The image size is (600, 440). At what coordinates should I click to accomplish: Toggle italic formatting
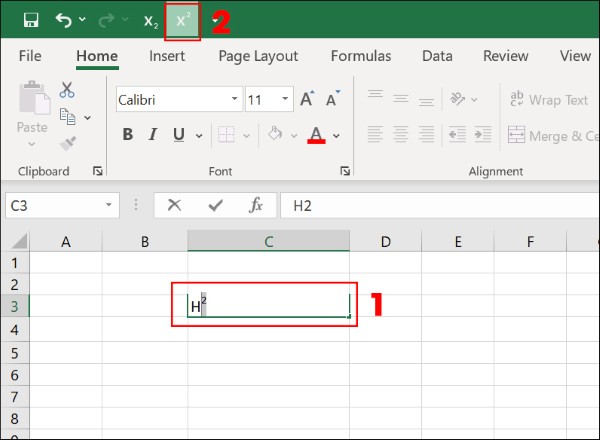pos(153,134)
